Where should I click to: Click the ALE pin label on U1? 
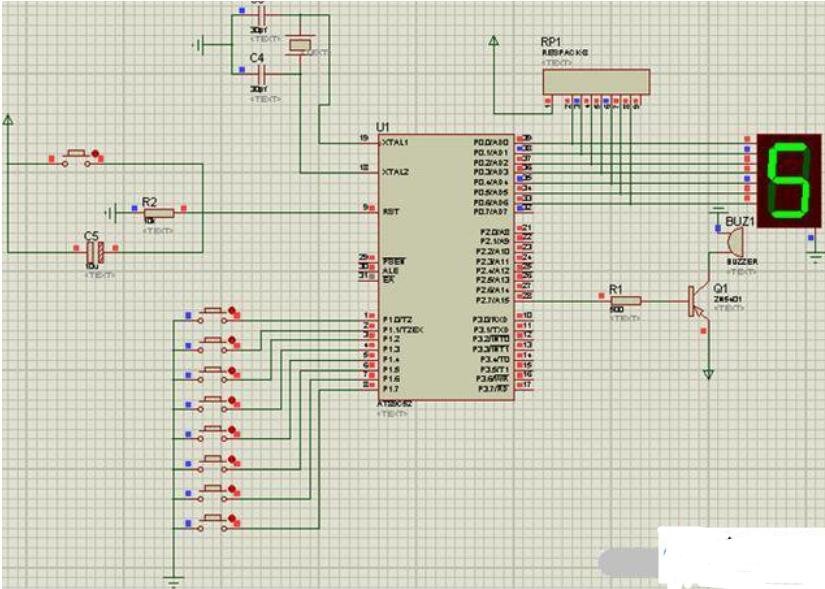click(390, 271)
